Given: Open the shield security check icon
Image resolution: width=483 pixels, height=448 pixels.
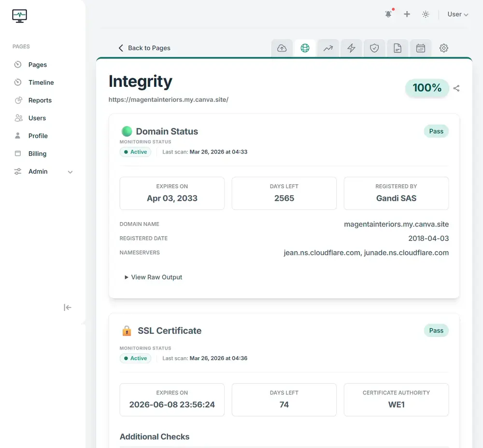Looking at the screenshot, I should (374, 48).
